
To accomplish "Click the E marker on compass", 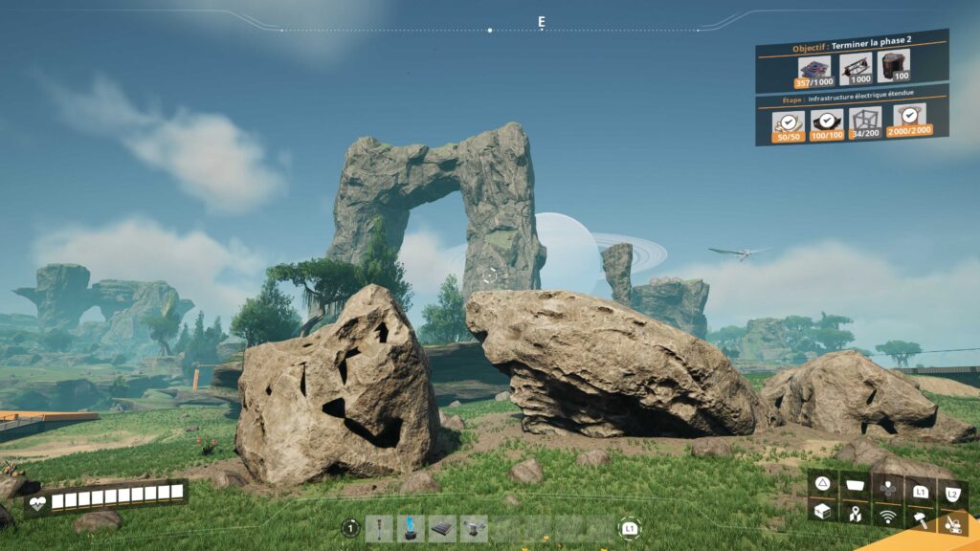I will click(x=541, y=21).
